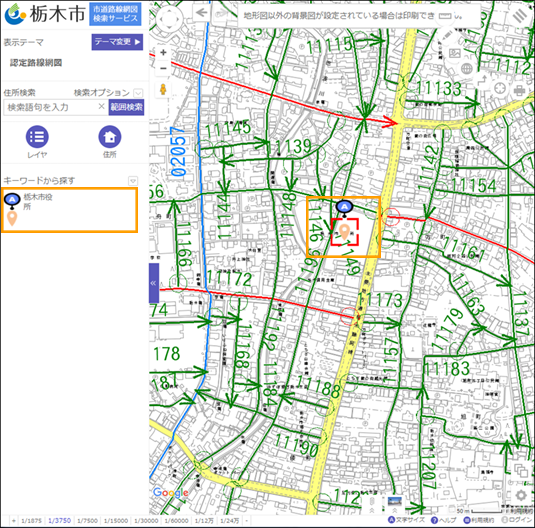
Task: Go back with the left arrow button
Action: 202,13
